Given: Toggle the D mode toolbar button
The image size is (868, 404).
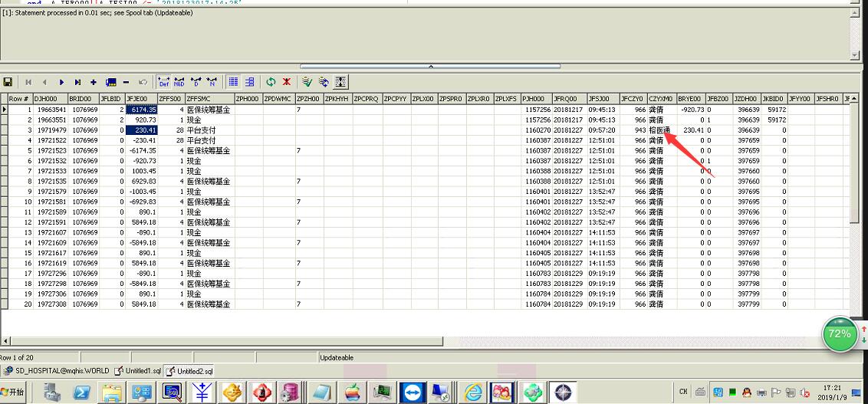Looking at the screenshot, I should tap(196, 82).
